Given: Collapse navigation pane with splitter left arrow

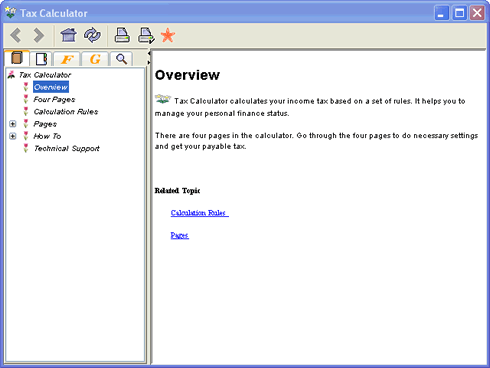Looking at the screenshot, I should pyautogui.click(x=149, y=53).
